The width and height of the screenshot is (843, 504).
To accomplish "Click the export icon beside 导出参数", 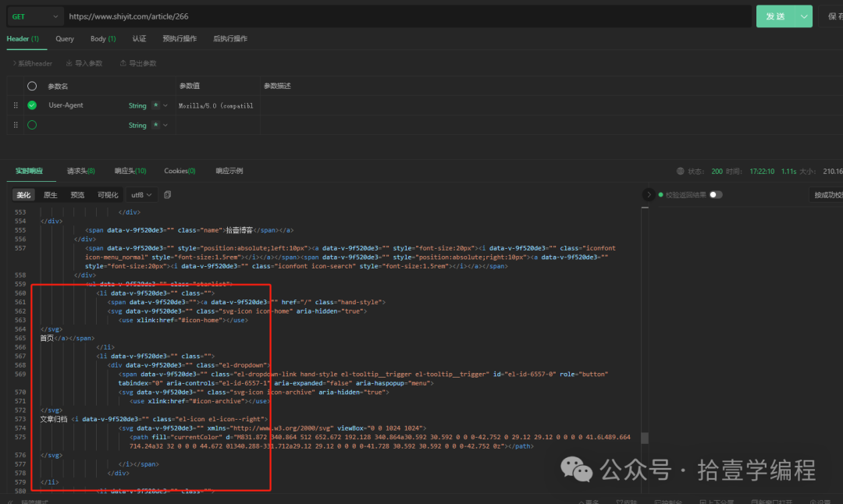I will 123,63.
